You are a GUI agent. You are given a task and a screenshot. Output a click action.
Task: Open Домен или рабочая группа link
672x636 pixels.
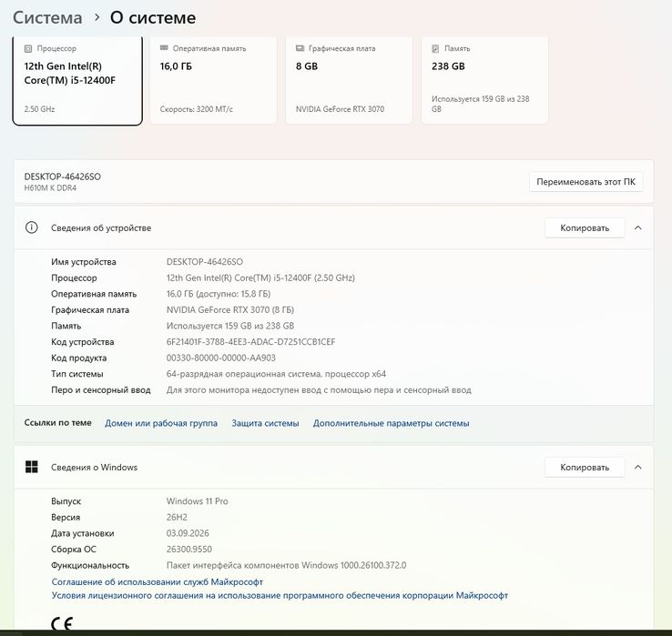161,423
